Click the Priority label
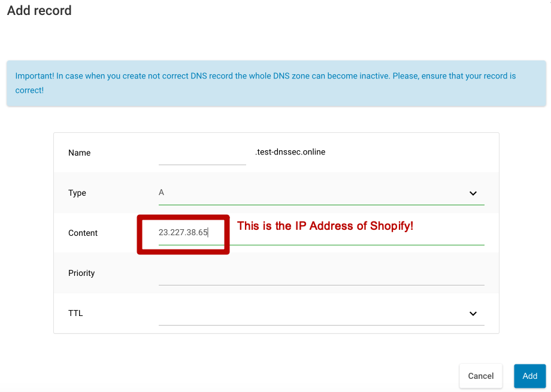The height and width of the screenshot is (392, 551). coord(81,274)
